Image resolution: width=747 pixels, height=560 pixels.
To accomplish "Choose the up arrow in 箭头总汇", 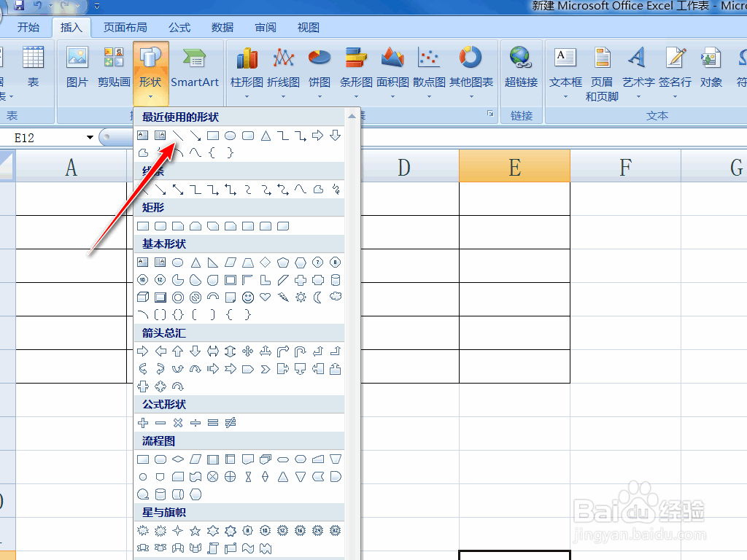I will point(178,351).
